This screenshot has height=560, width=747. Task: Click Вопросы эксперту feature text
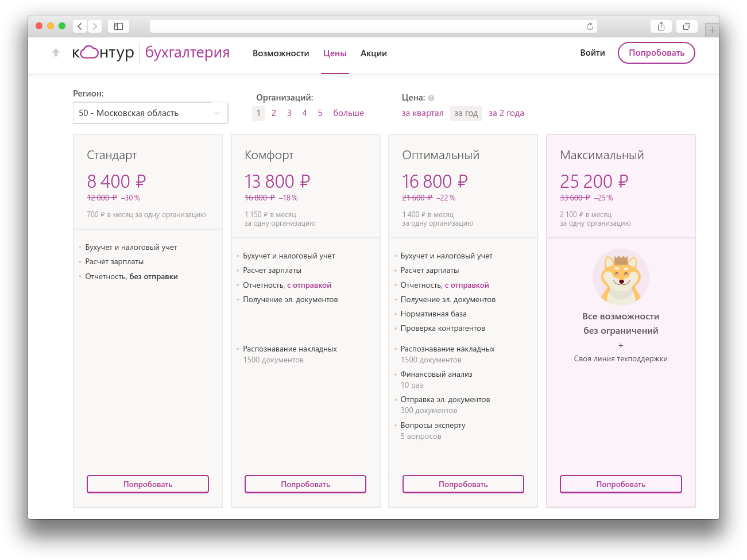[433, 426]
